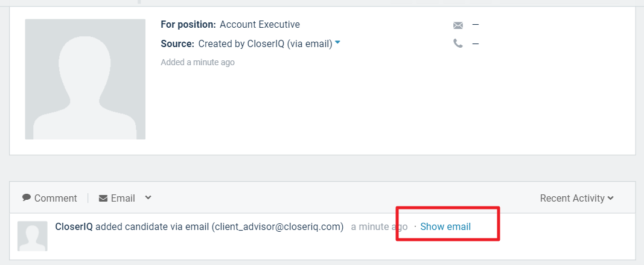Click the activity entry's "a minute ago" timestamp
The height and width of the screenshot is (265, 644).
point(379,226)
